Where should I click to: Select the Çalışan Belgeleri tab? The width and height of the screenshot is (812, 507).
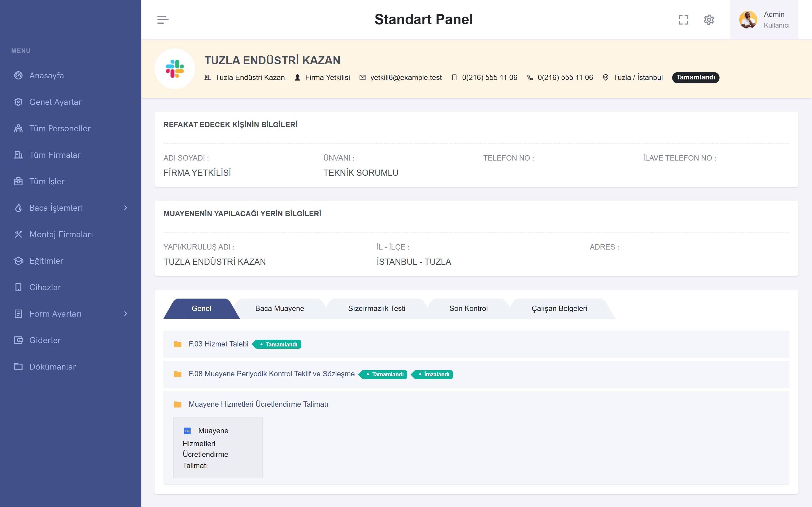click(x=559, y=308)
